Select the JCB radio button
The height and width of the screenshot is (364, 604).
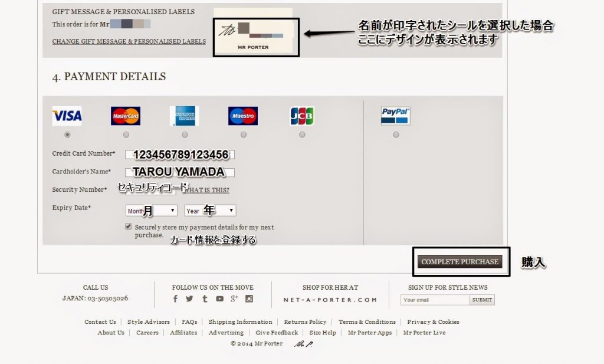302,135
